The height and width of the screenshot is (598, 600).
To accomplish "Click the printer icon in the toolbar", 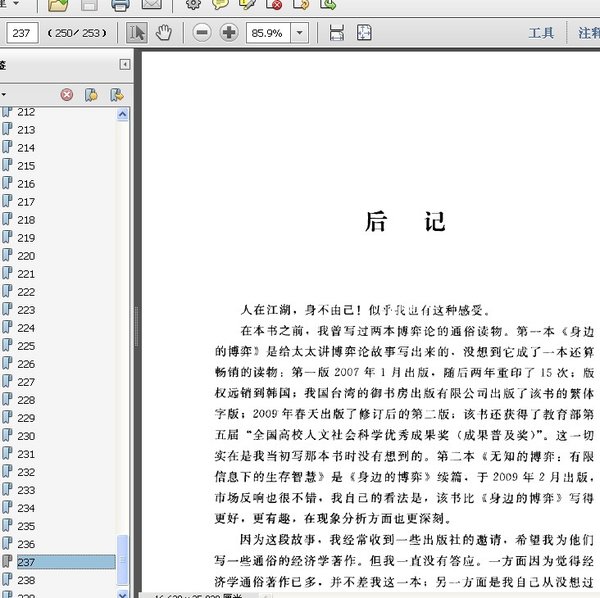I will pyautogui.click(x=120, y=5).
